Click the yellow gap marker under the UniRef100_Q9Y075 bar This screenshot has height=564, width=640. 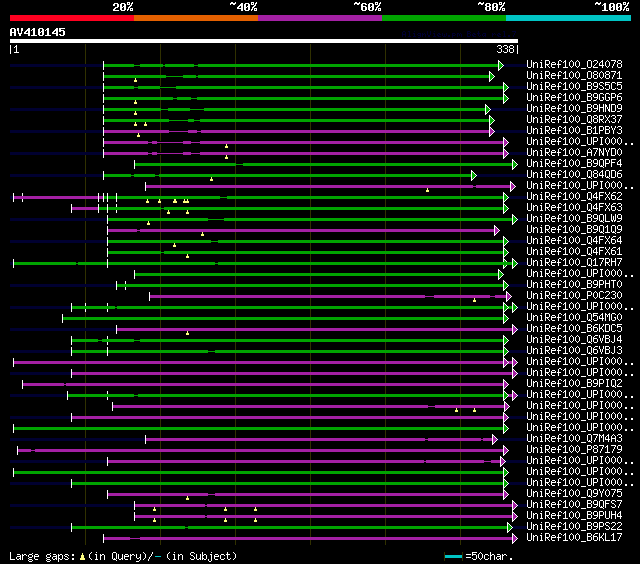187,498
